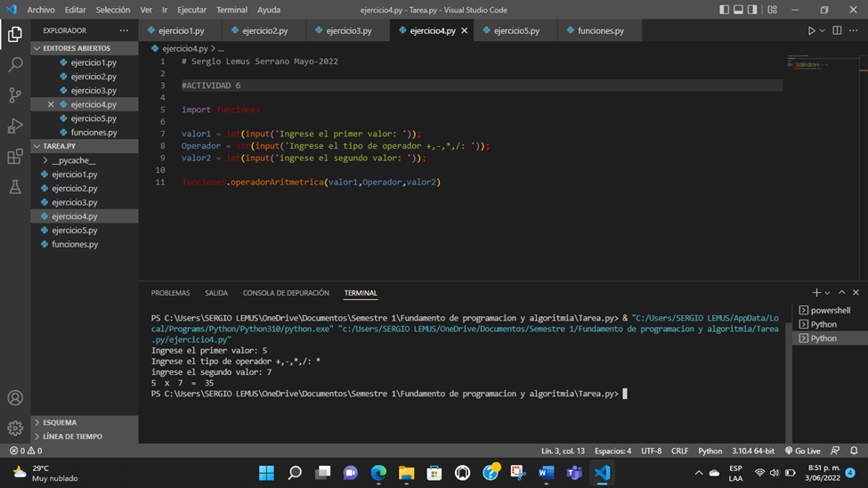Switch to PROBLEMAS panel tab
The width and height of the screenshot is (868, 488).
coord(171,293)
